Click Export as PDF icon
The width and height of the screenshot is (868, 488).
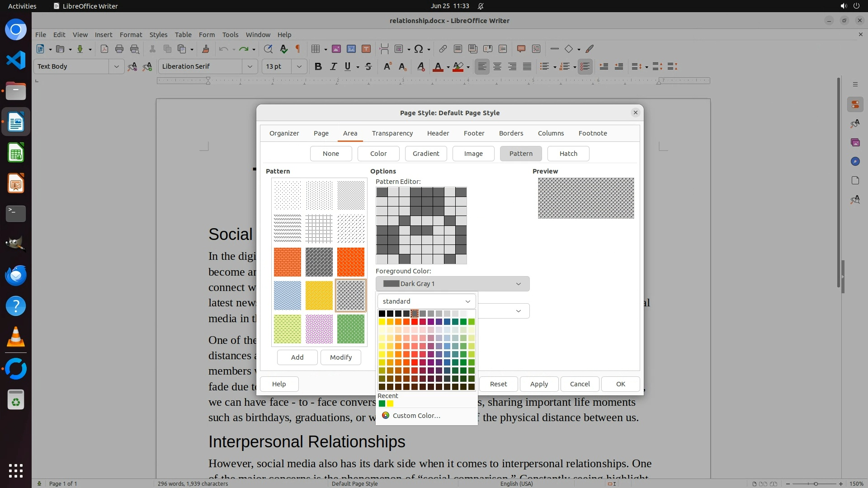pos(104,49)
